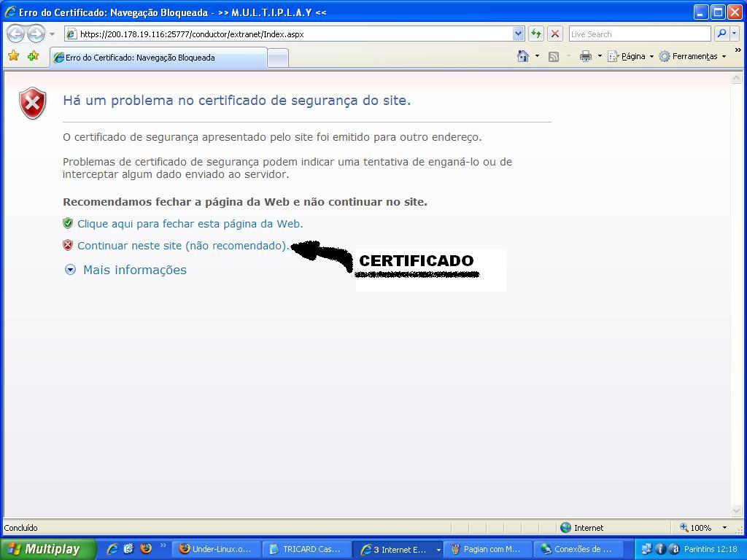Launch Firefox from Quick Launch
Image resolution: width=747 pixels, height=560 pixels.
pyautogui.click(x=146, y=548)
